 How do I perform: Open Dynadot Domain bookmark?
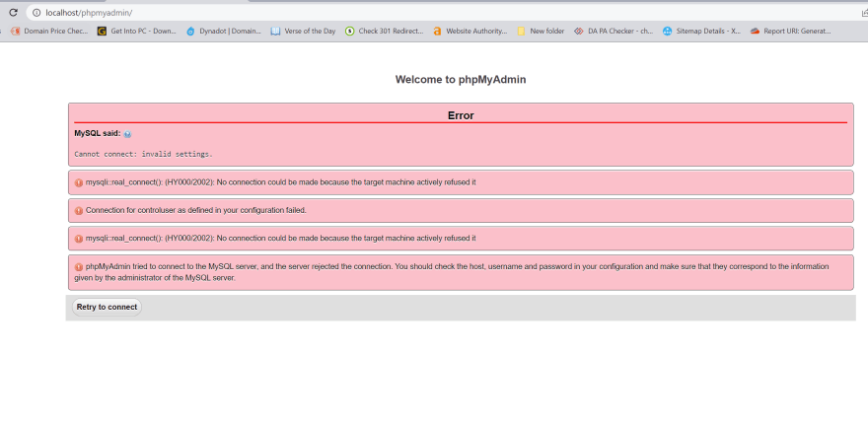[x=224, y=31]
